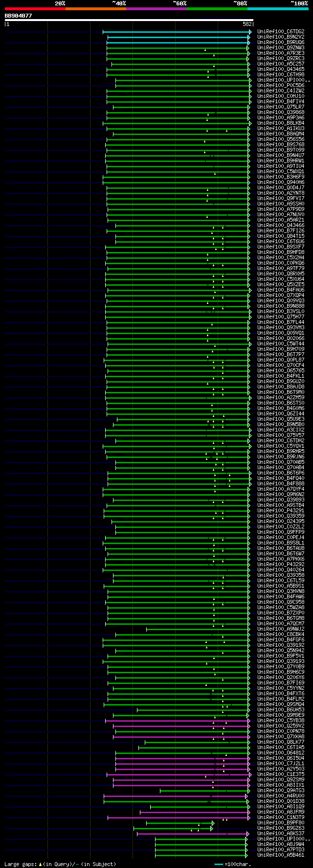Open hit UniRef100_Q8LK77
The height and width of the screenshot is (868, 313).
281,742
